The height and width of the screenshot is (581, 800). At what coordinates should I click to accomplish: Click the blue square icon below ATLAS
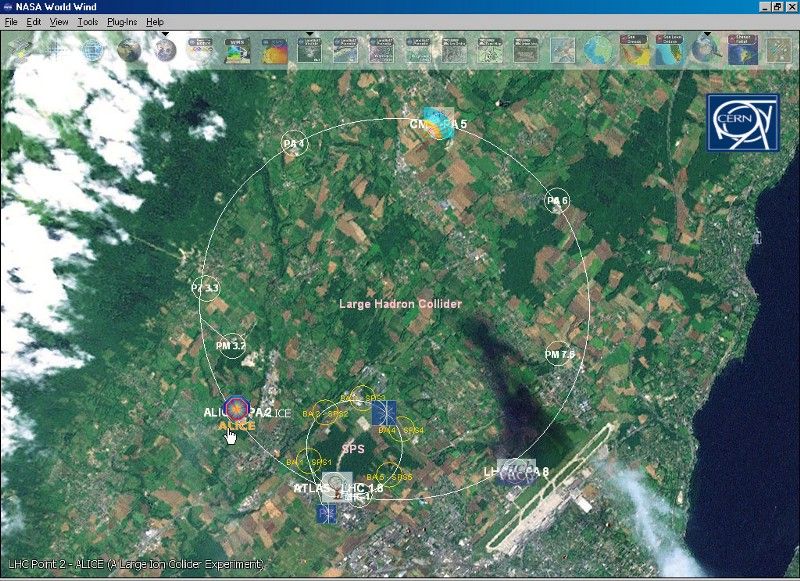click(x=327, y=514)
